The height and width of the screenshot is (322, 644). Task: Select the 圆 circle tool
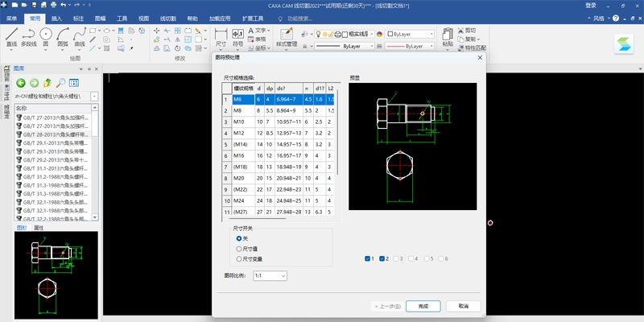tap(46, 37)
